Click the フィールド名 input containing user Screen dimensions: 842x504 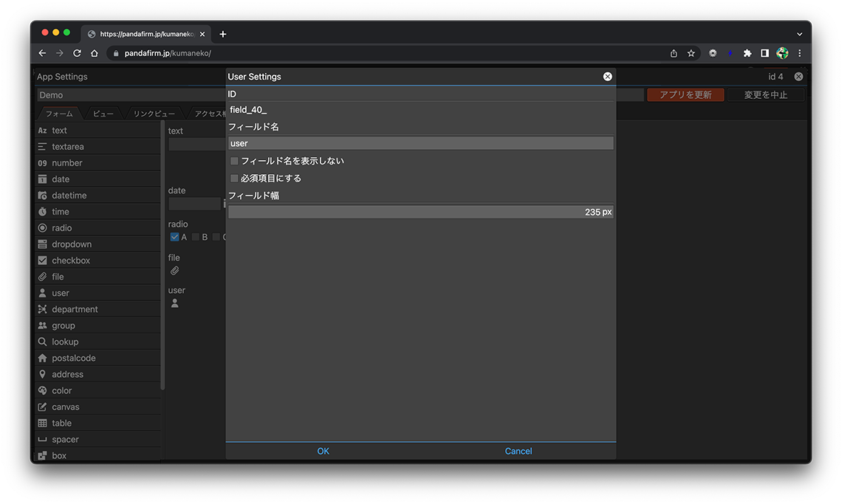(x=420, y=143)
